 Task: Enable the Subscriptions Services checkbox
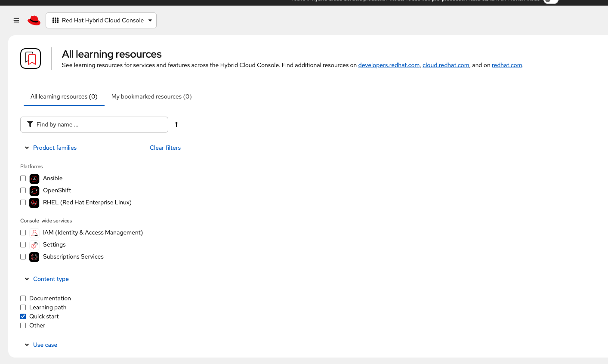(23, 257)
